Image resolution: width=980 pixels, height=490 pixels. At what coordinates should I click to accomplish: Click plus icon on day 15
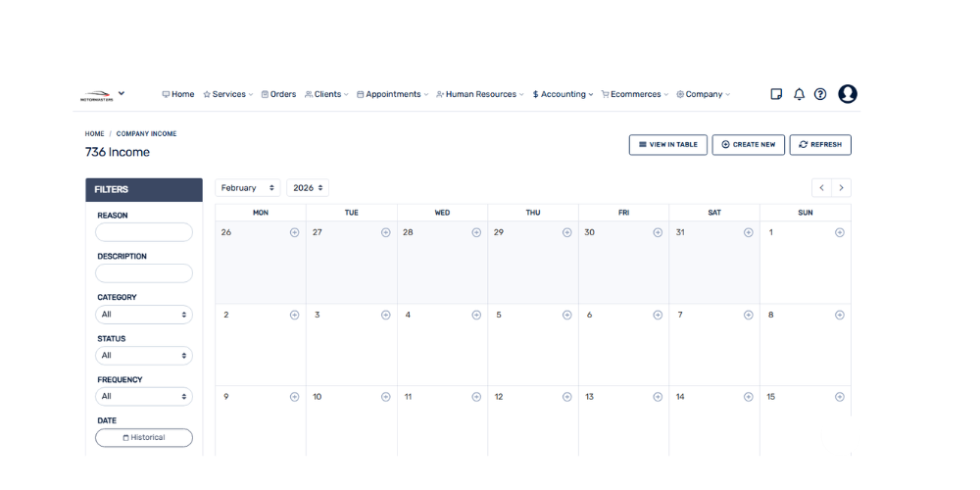tap(839, 397)
